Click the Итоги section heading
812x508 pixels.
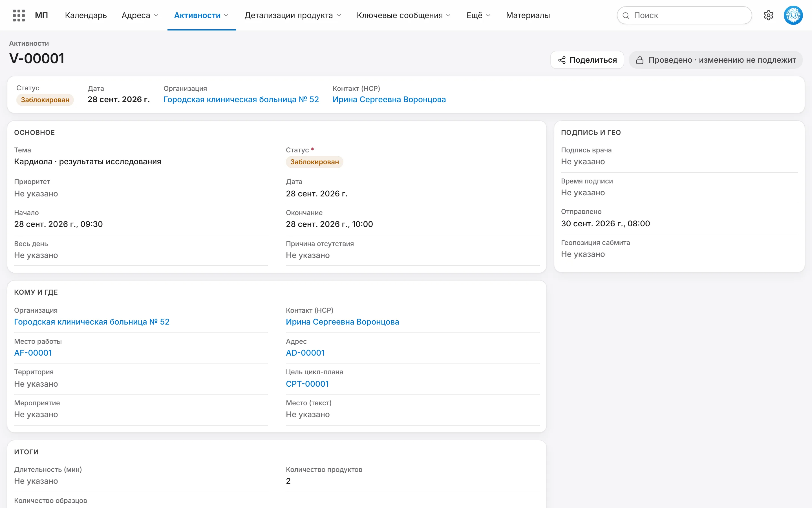[26, 452]
